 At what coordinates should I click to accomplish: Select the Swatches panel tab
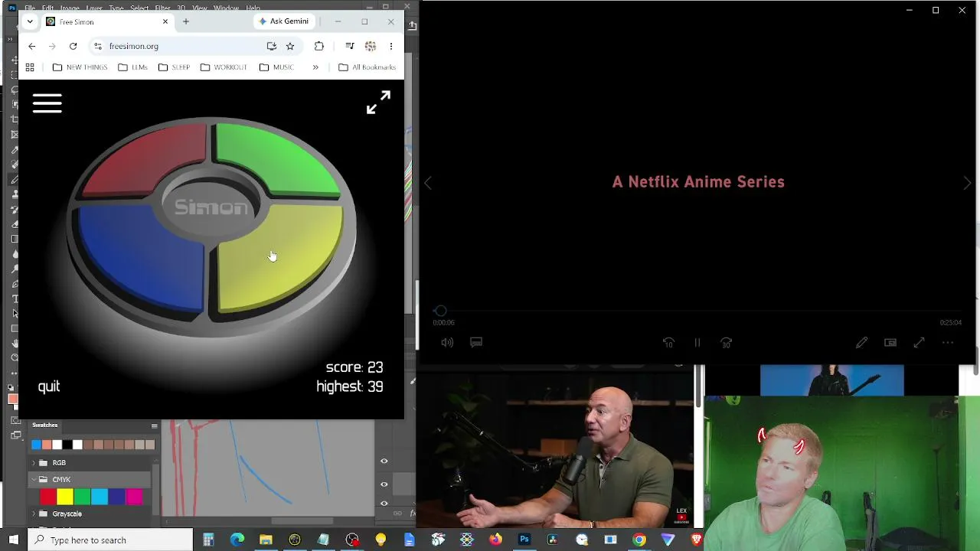[45, 425]
